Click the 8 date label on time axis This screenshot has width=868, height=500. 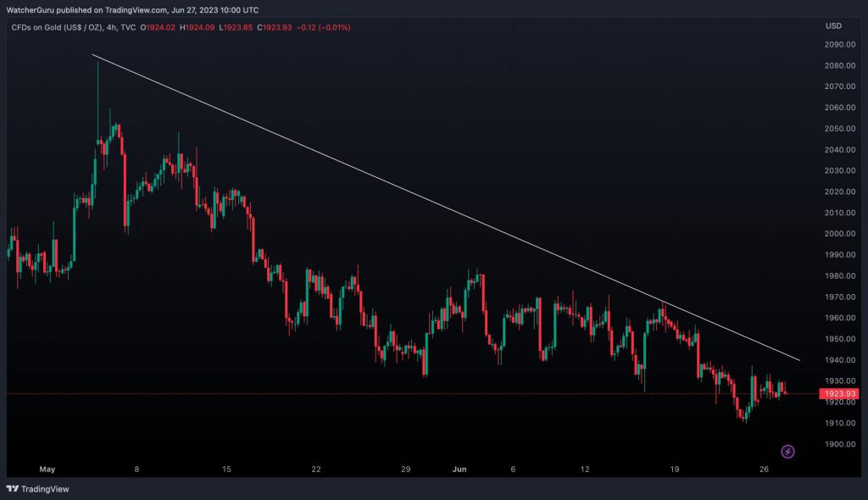coord(136,469)
